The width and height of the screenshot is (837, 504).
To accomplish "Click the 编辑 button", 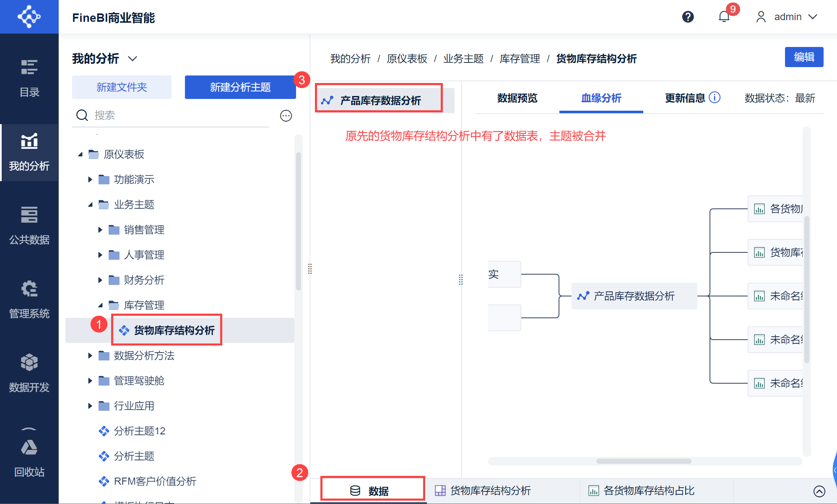I will pos(804,57).
